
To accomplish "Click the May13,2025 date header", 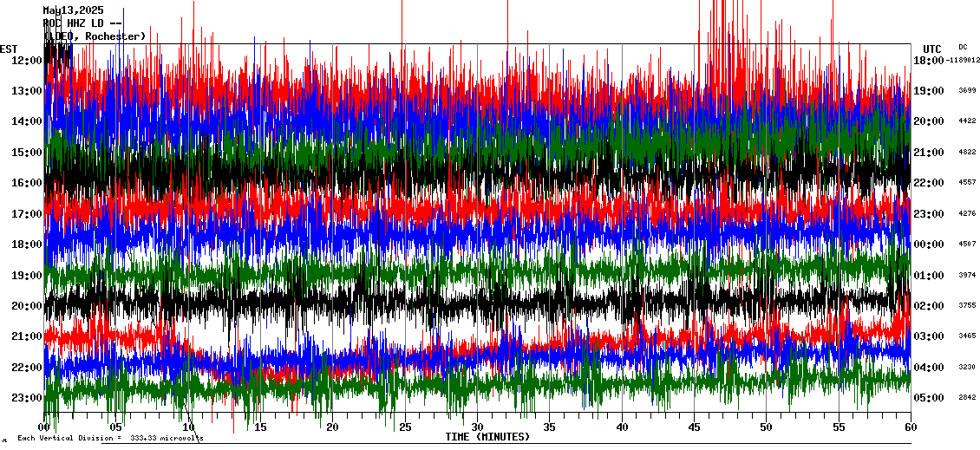I will [x=73, y=10].
